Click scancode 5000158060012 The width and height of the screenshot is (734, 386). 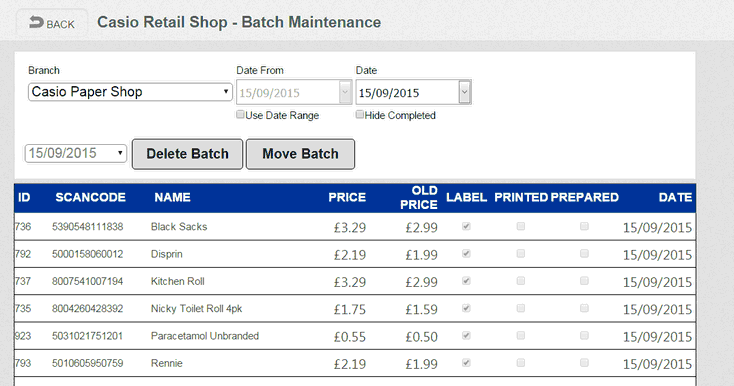point(88,254)
